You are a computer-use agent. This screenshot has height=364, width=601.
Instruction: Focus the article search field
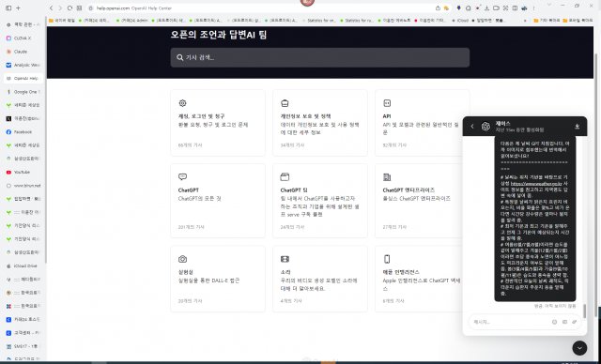[320, 57]
